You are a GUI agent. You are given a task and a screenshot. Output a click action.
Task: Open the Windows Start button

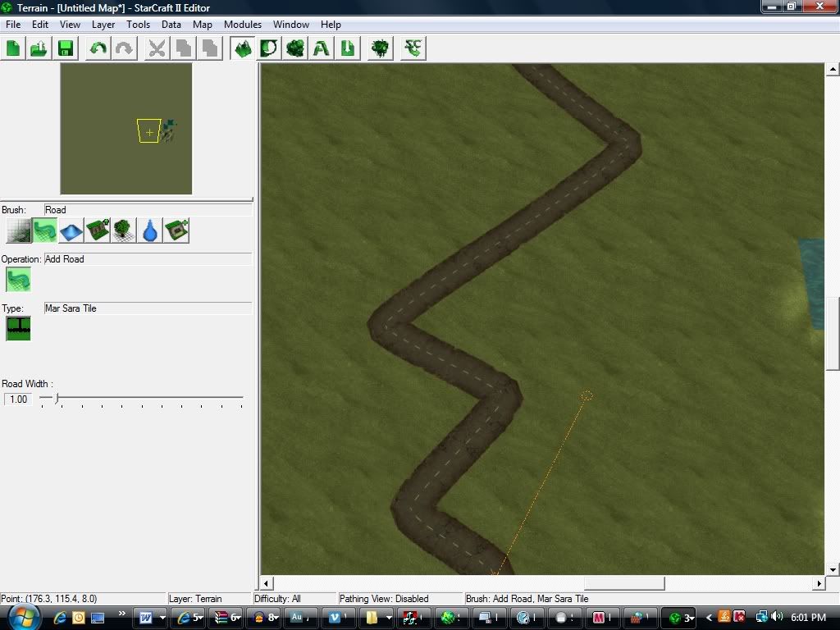pos(24,618)
